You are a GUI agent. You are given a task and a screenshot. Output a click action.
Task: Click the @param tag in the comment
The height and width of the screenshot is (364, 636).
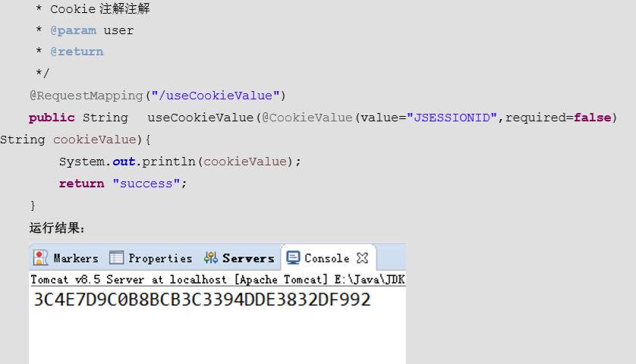[x=74, y=30]
